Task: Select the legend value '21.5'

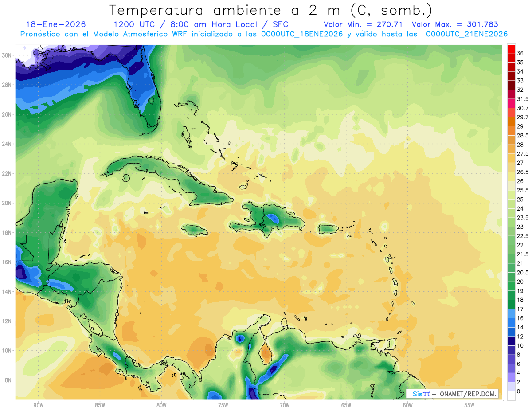Action: tap(523, 254)
